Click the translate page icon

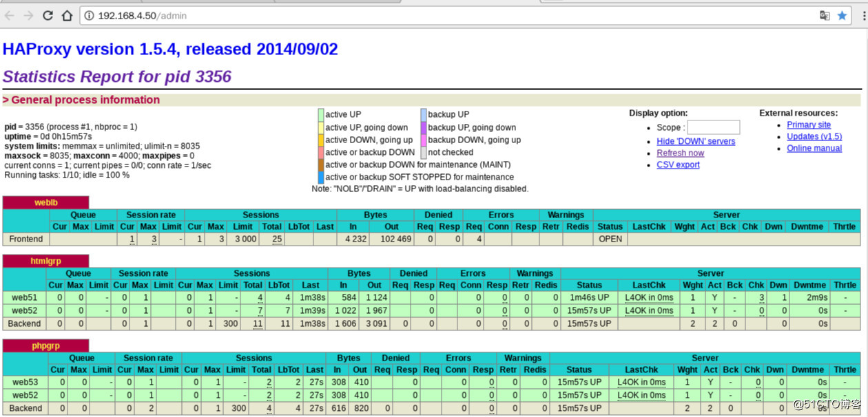[x=825, y=15]
